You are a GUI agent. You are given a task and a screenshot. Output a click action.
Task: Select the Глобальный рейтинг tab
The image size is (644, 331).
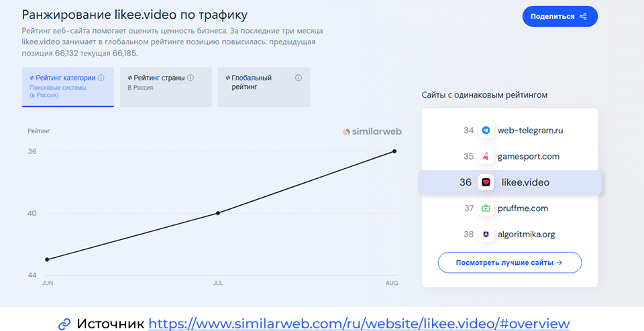point(264,87)
